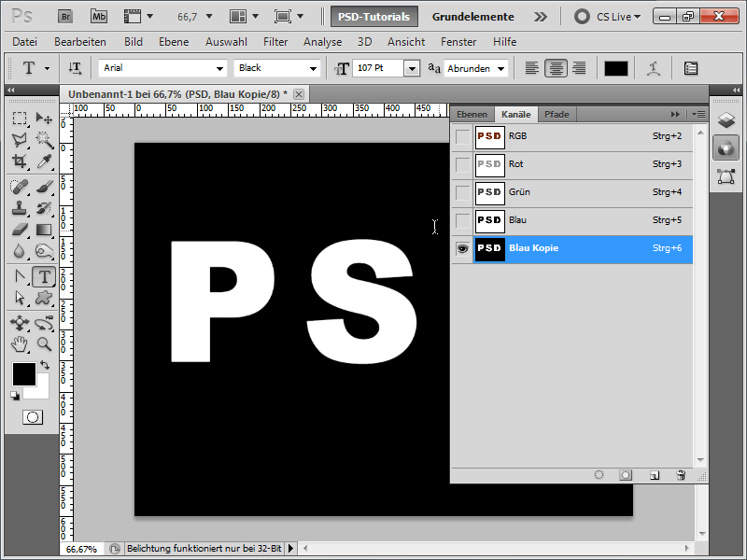
Task: Open the Datei menu
Action: [x=25, y=42]
